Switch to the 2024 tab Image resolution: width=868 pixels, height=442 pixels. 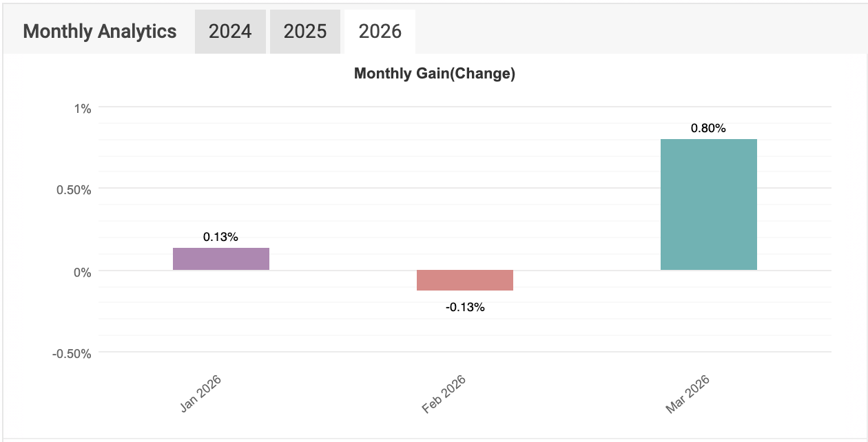pos(230,32)
